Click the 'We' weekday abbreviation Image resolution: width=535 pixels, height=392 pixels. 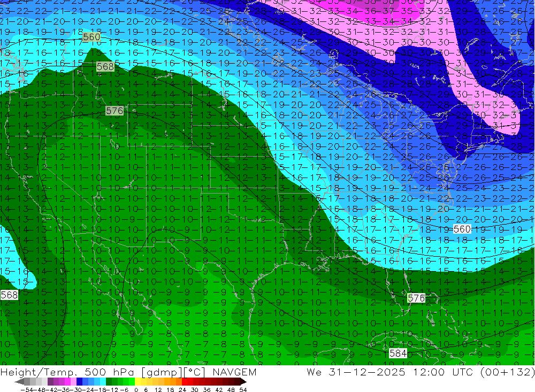[x=314, y=372]
